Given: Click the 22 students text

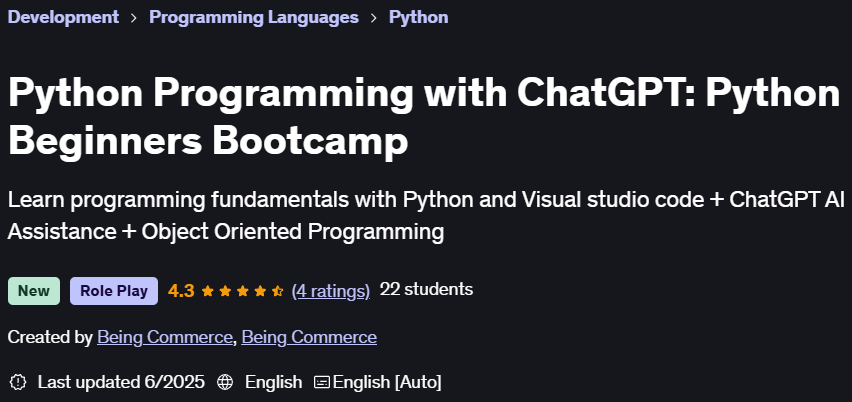Looking at the screenshot, I should [427, 290].
